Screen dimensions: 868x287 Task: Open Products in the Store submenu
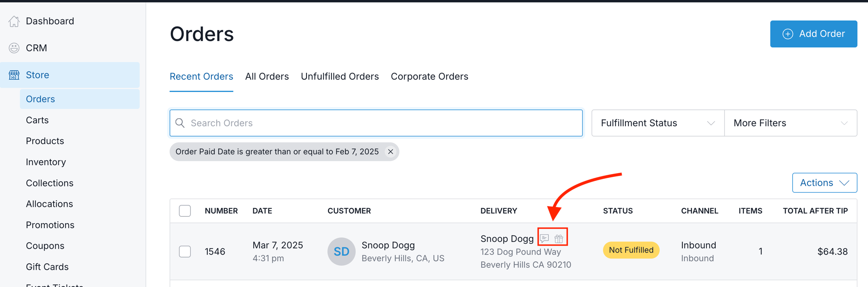[45, 141]
